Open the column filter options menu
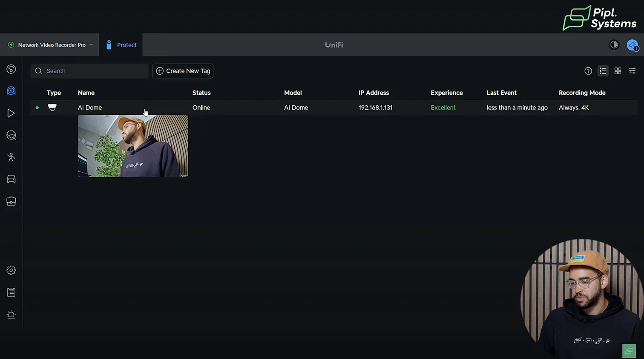This screenshot has height=359, width=644. point(632,71)
